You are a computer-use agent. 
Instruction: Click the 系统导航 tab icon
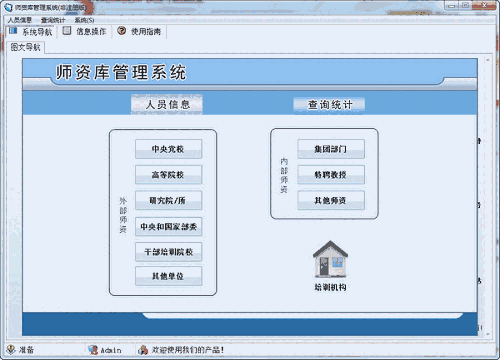tap(13, 31)
